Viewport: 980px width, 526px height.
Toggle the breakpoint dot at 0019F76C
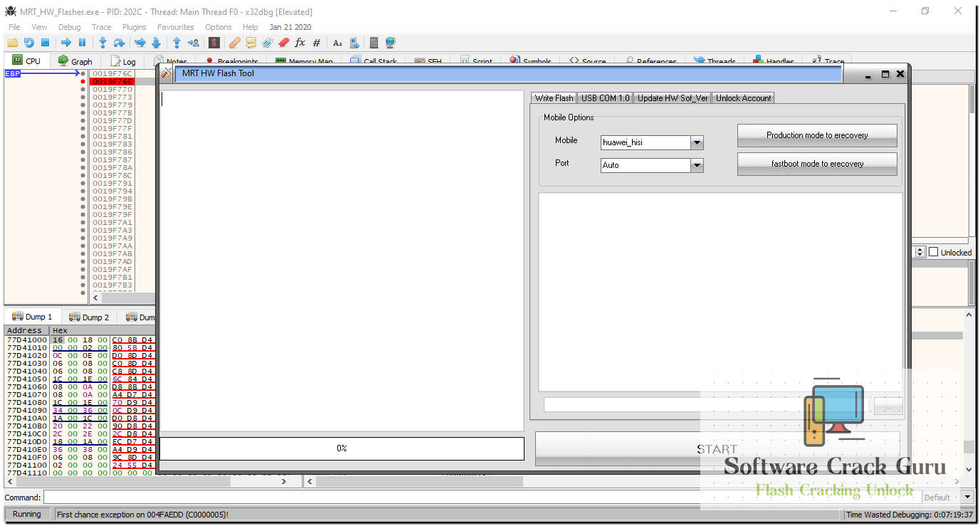(x=83, y=74)
